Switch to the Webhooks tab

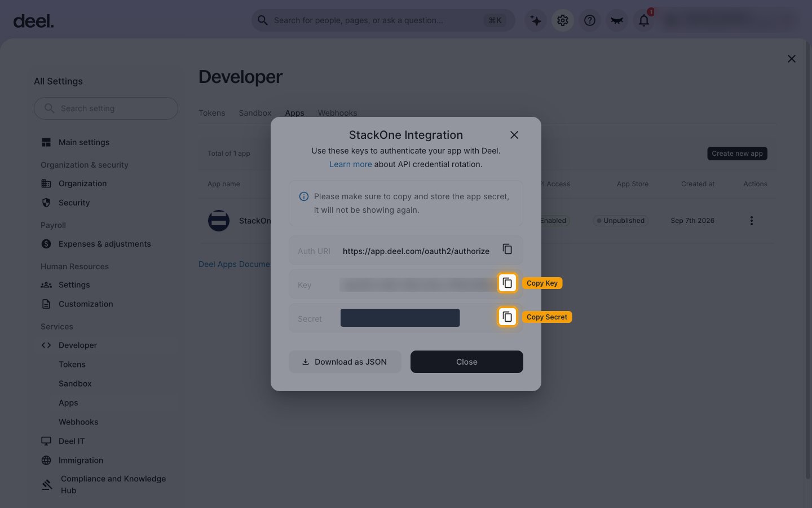point(337,113)
